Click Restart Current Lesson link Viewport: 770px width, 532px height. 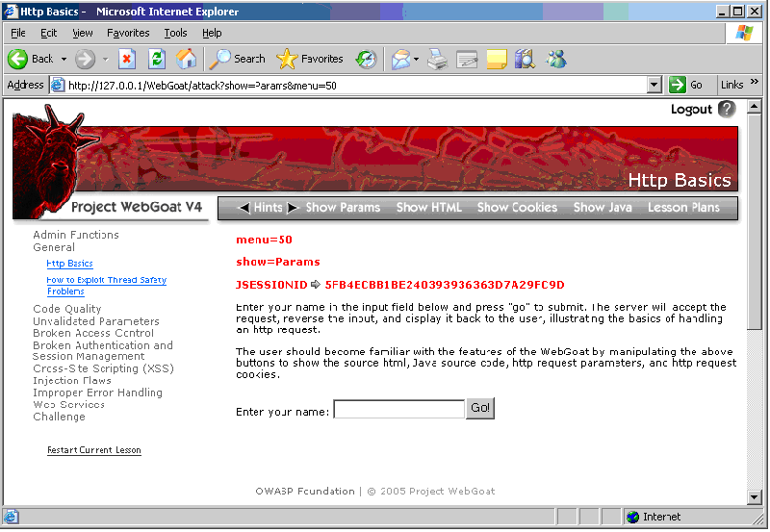click(94, 450)
